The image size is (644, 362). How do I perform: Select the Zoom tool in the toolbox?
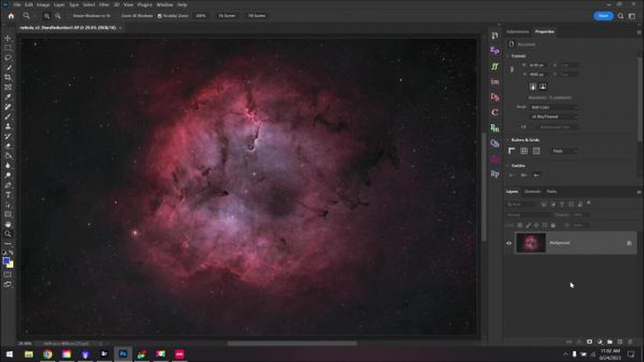(x=8, y=234)
